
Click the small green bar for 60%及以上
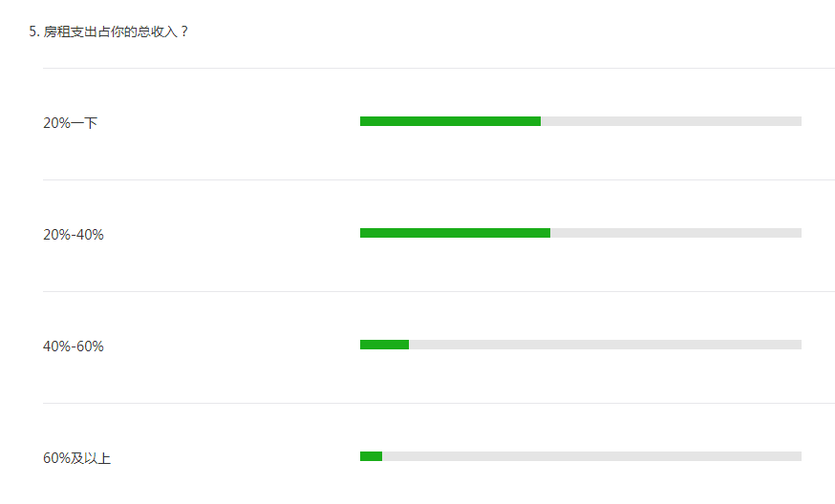click(x=372, y=456)
